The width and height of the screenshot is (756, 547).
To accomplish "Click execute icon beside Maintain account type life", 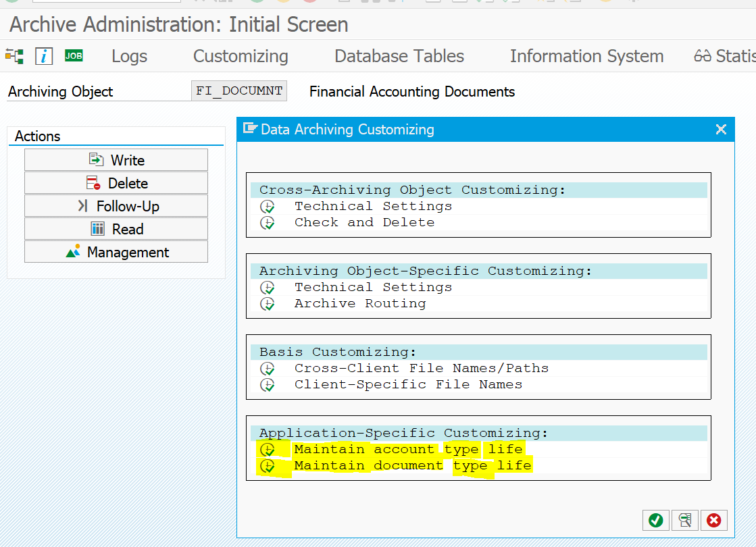I will click(268, 450).
